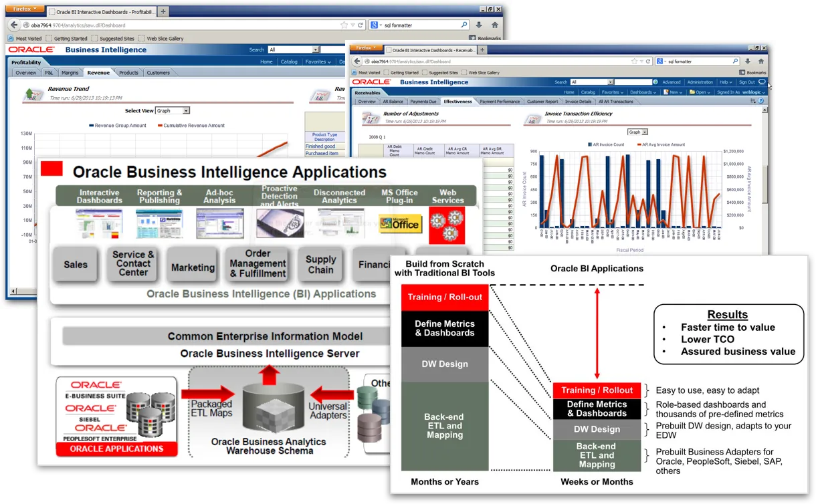The width and height of the screenshot is (816, 504).
Task: Open the dashboard help question mark icon
Action: [760, 101]
